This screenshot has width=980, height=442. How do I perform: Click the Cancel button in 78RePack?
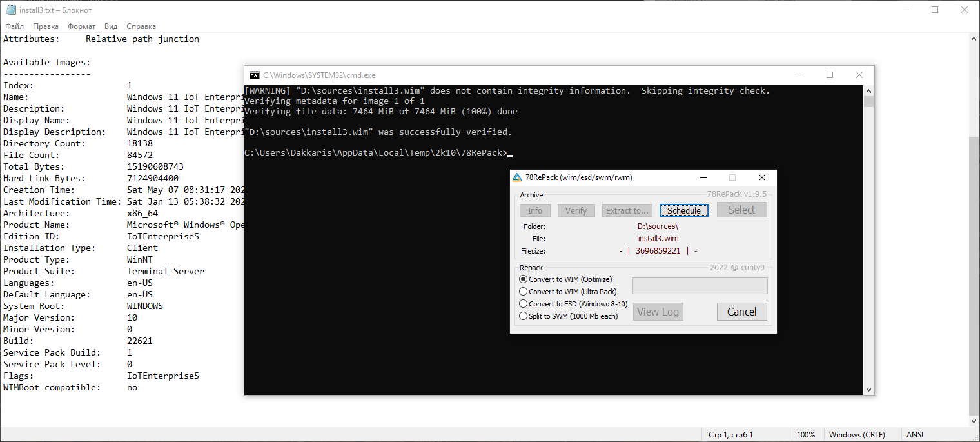click(741, 312)
